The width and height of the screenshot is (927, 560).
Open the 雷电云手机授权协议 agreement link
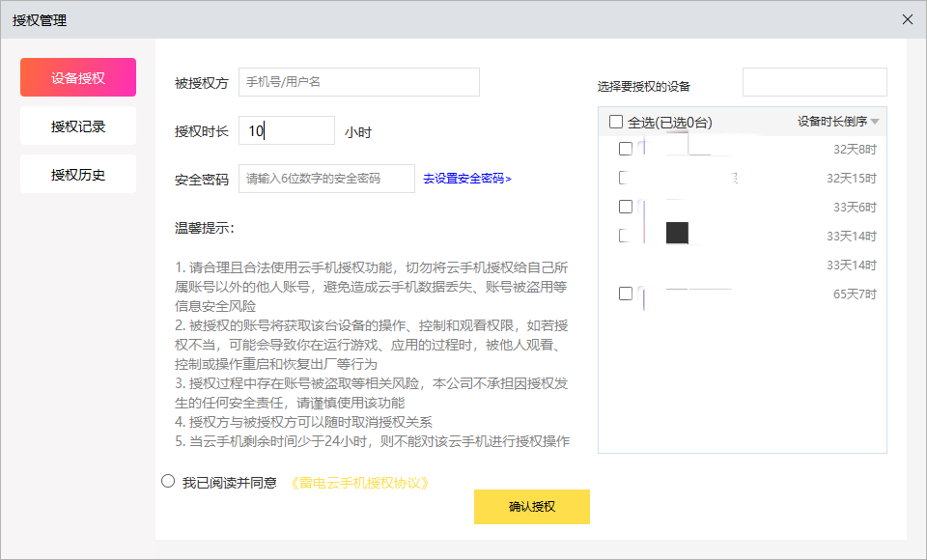359,483
